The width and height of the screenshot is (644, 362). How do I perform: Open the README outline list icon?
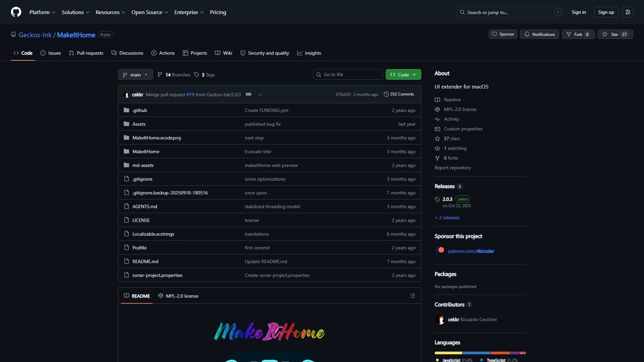pyautogui.click(x=413, y=296)
